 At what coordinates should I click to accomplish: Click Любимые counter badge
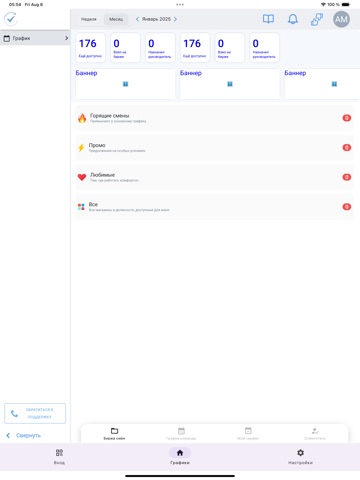(x=347, y=177)
